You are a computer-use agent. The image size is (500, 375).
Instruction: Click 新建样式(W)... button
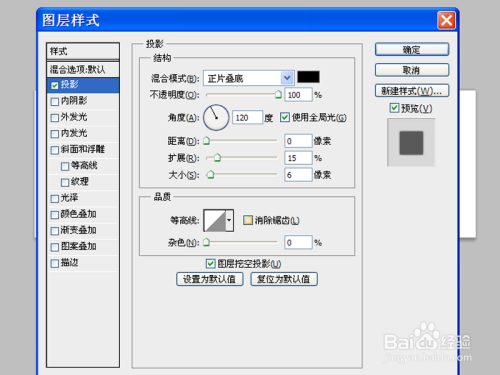(x=412, y=91)
